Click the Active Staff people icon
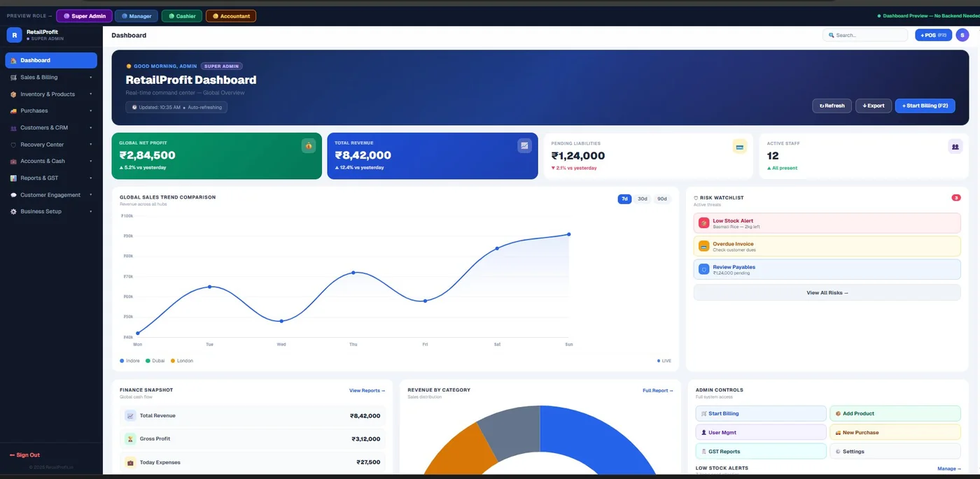This screenshot has height=479, width=980. click(x=955, y=146)
